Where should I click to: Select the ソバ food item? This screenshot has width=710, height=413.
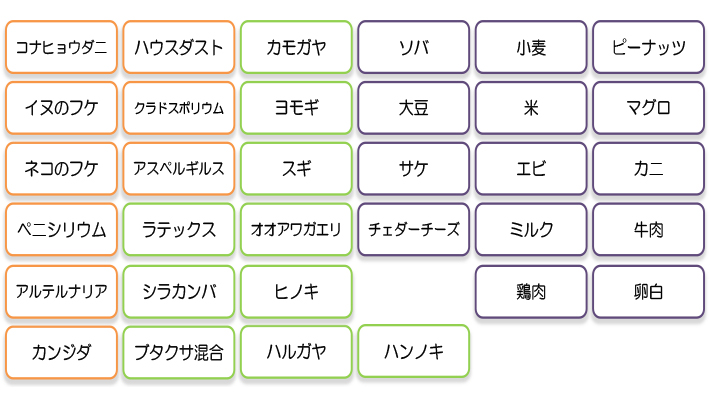(413, 47)
